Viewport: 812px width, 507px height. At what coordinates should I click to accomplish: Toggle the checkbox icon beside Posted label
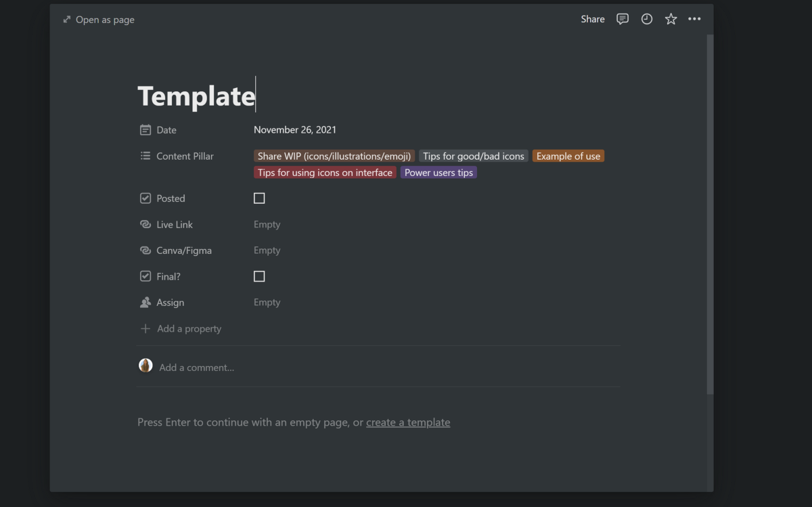click(x=145, y=198)
